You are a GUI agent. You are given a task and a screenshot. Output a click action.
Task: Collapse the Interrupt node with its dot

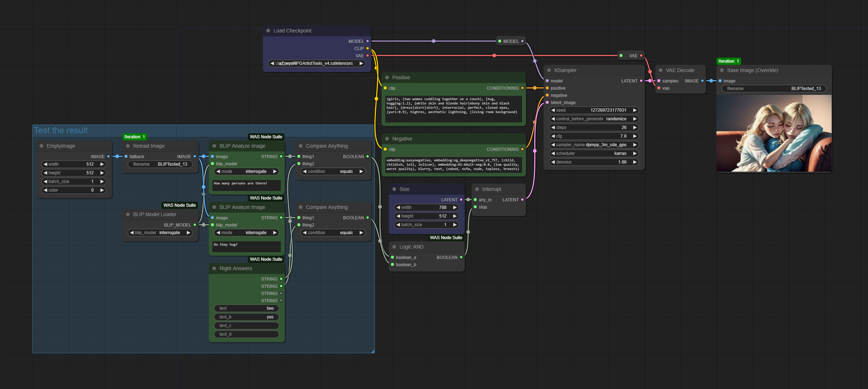pos(477,189)
